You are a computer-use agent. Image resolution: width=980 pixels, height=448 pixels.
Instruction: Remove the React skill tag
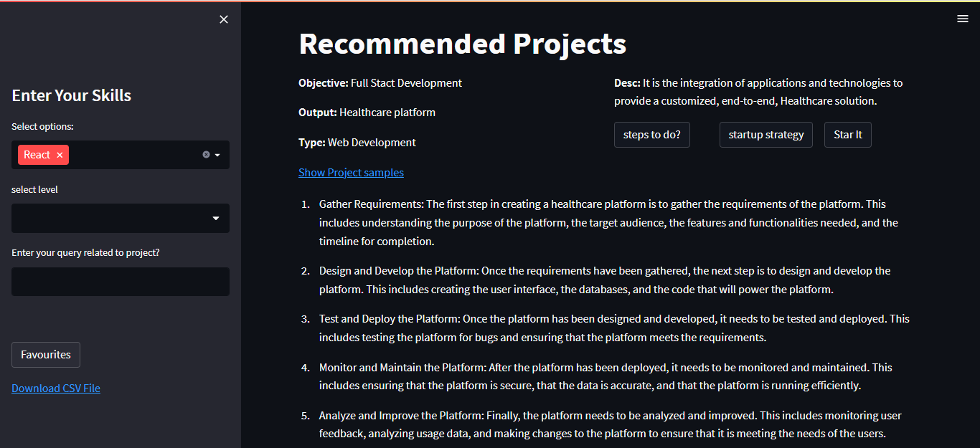[59, 154]
